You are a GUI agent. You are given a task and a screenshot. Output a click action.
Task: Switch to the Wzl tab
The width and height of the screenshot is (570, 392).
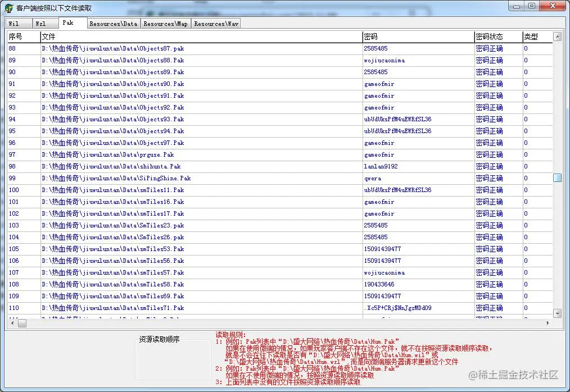tap(46, 24)
